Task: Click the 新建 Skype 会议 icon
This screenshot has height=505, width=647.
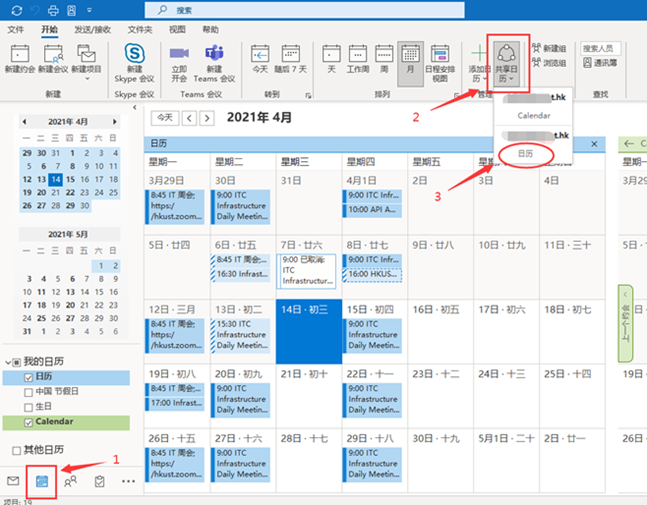Action: click(132, 56)
